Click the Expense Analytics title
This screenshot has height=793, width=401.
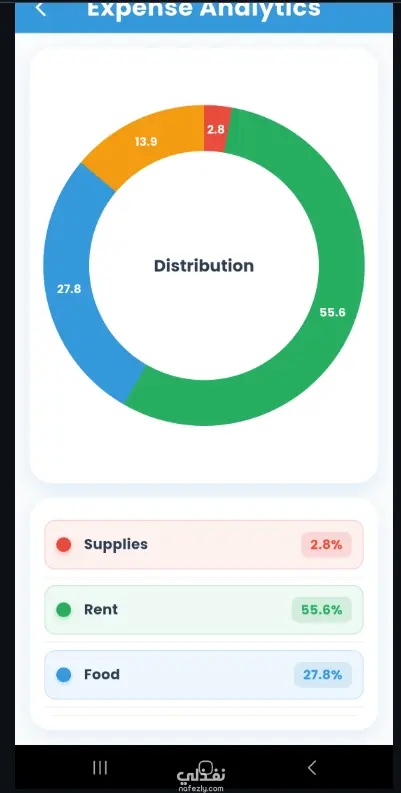click(x=204, y=9)
